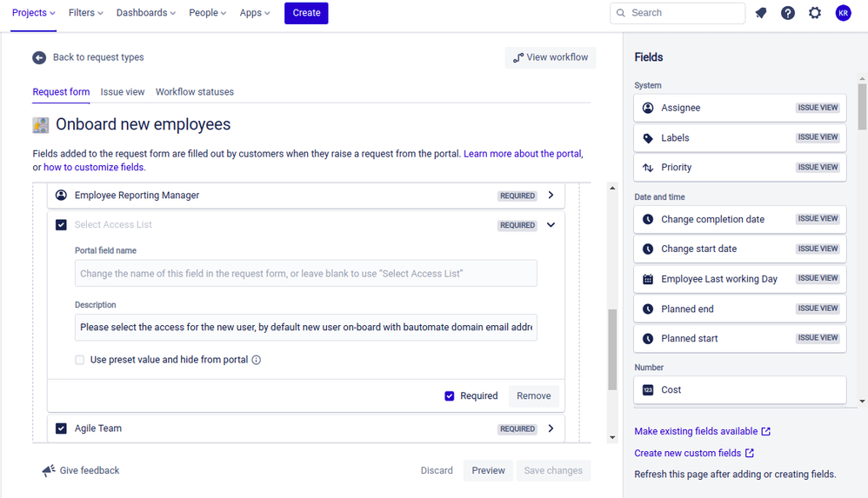Click the back arrow circle icon
This screenshot has width=868, height=498.
click(39, 57)
